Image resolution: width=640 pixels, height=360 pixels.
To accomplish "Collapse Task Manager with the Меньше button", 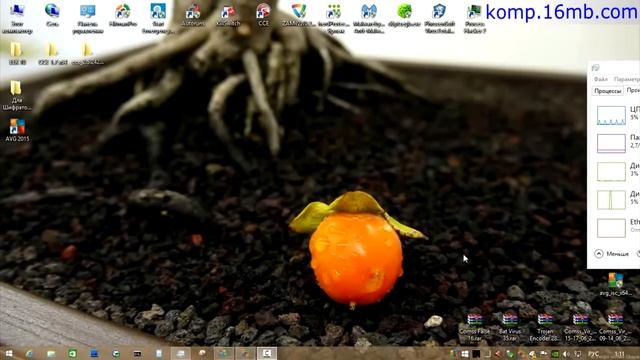I will pos(612,254).
